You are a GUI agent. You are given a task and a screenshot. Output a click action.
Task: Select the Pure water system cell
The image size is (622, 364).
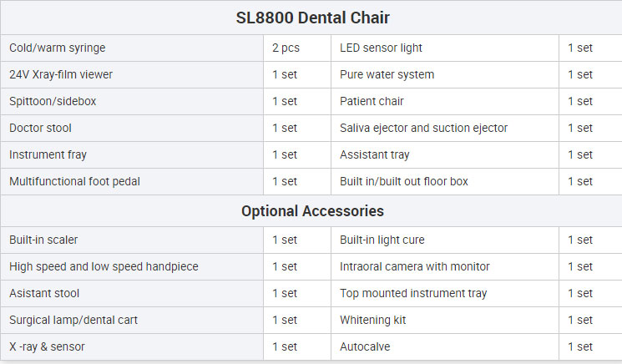445,74
